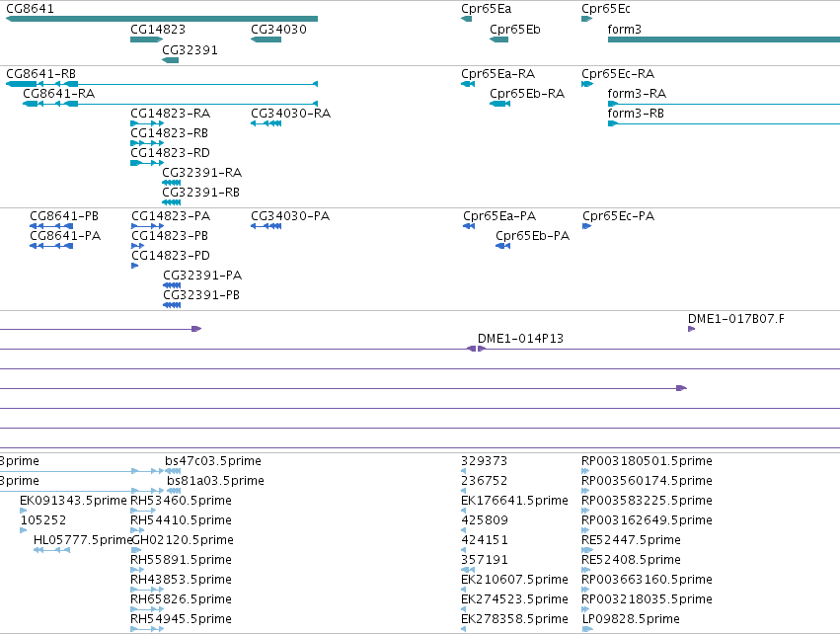Select EST RH65826.5prime
The width and height of the screenshot is (840, 634).
click(x=147, y=610)
